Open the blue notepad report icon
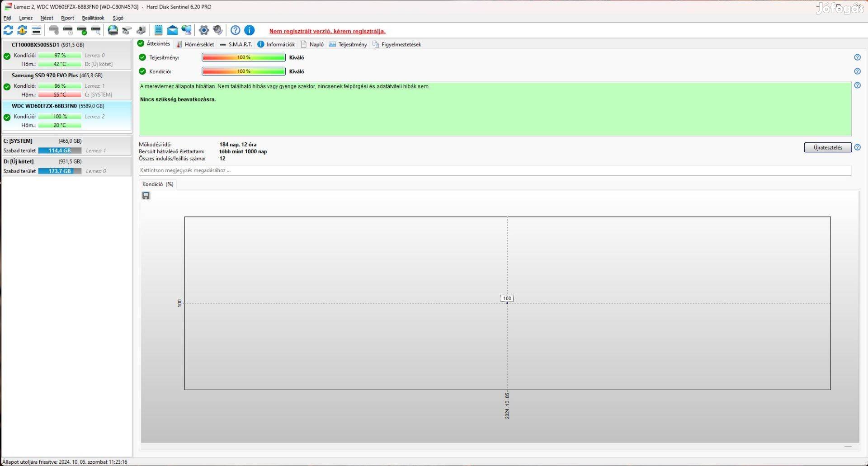This screenshot has width=868, height=466. (158, 30)
